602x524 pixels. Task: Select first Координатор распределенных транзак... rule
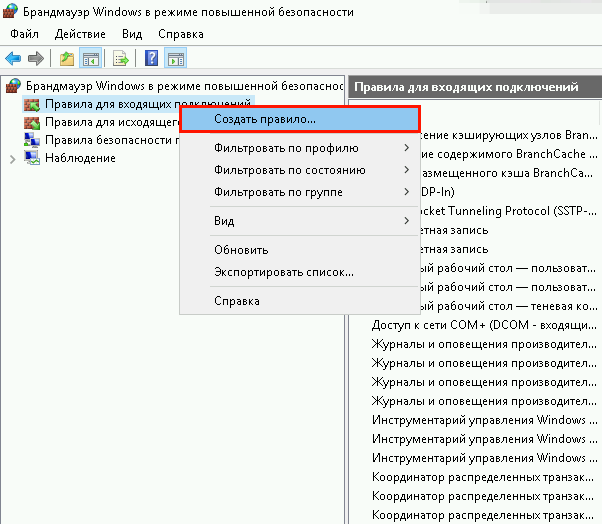(484, 477)
